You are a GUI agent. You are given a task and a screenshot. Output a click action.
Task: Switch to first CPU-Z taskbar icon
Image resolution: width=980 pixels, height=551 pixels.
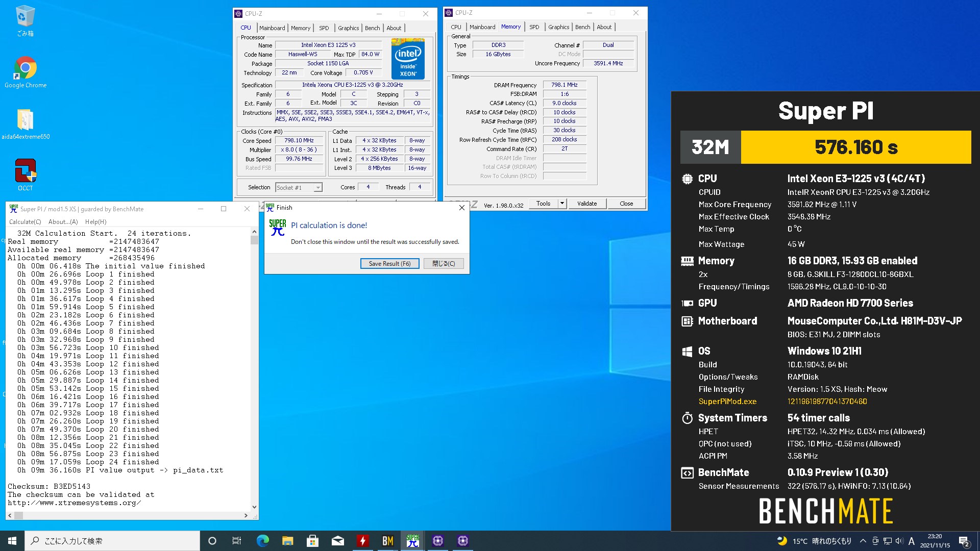point(437,541)
